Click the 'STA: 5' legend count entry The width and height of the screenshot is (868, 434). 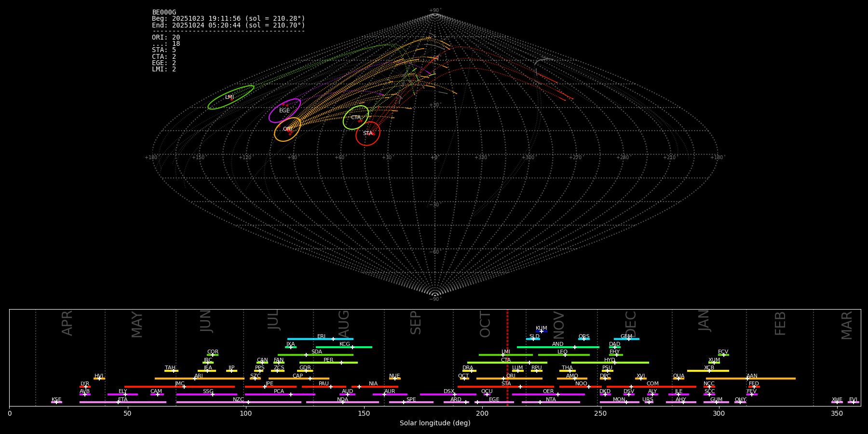[164, 50]
